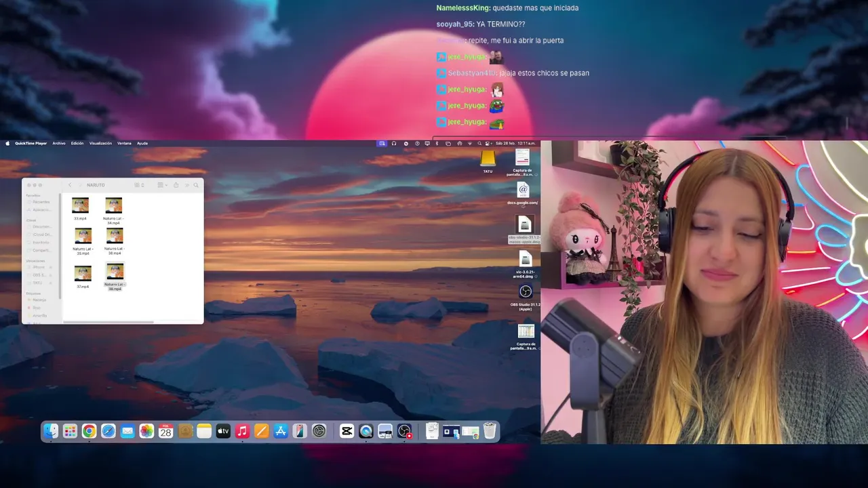Select Naturro Lat - 35.mp4 thumbnail
The height and width of the screenshot is (488, 868).
click(83, 236)
